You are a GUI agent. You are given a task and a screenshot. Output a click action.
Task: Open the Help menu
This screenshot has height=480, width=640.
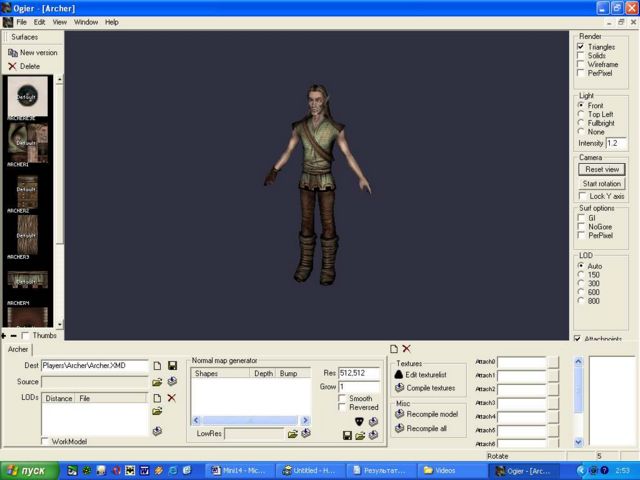coord(111,22)
